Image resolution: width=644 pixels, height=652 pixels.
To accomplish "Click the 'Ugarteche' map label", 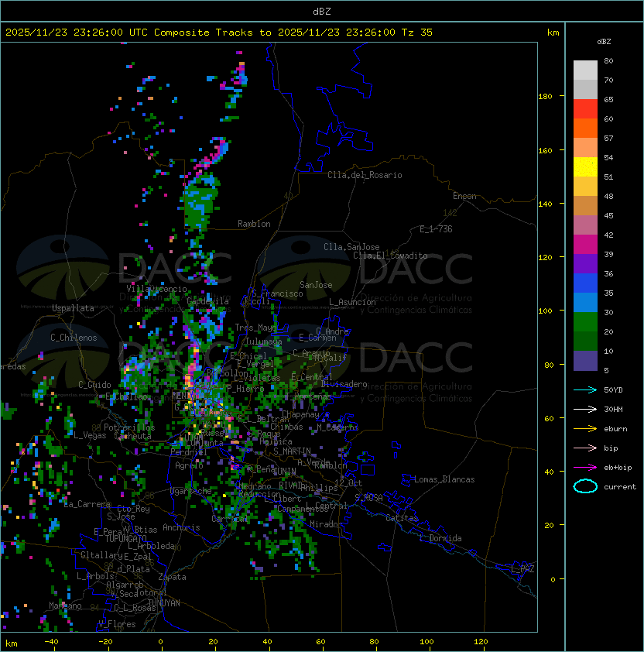I will click(x=191, y=492).
